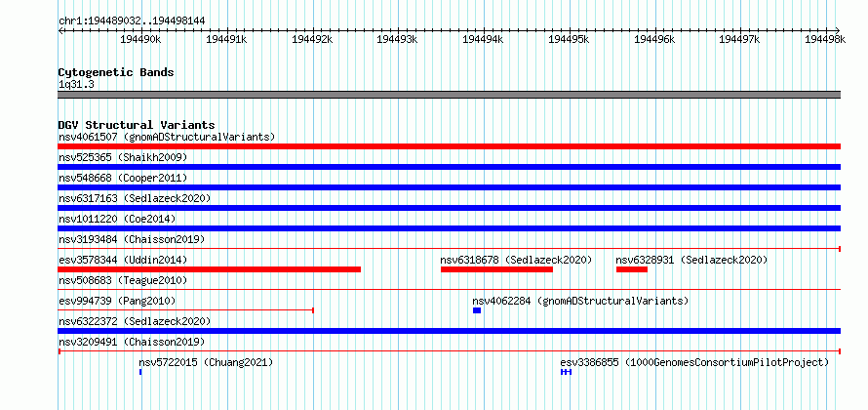Image resolution: width=868 pixels, height=410 pixels.
Task: Open the nsv1011220 (Coe2014) label
Action: click(117, 219)
